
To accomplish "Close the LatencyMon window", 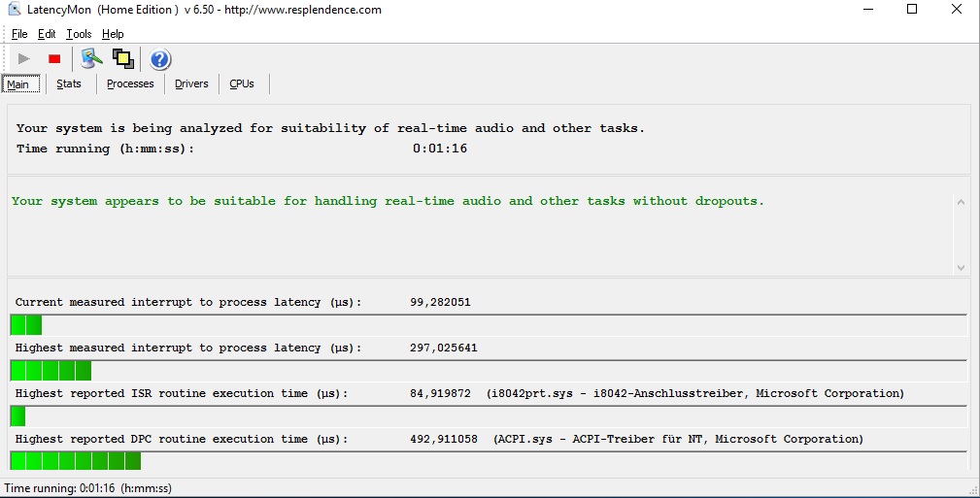I will (957, 10).
